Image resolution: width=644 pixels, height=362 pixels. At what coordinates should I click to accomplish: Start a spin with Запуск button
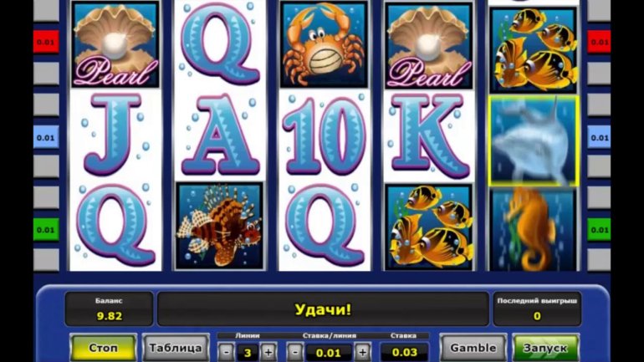[545, 348]
